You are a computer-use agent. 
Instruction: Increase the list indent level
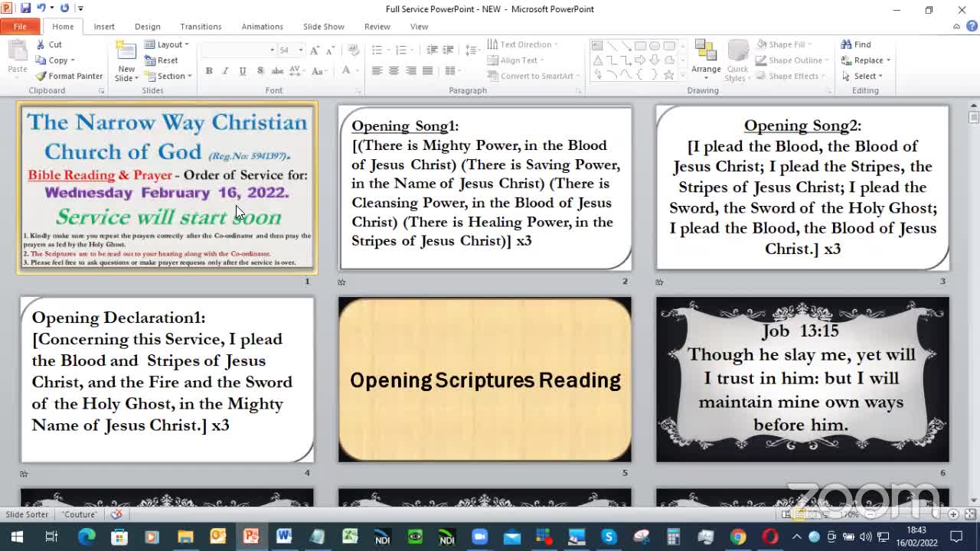click(x=449, y=50)
